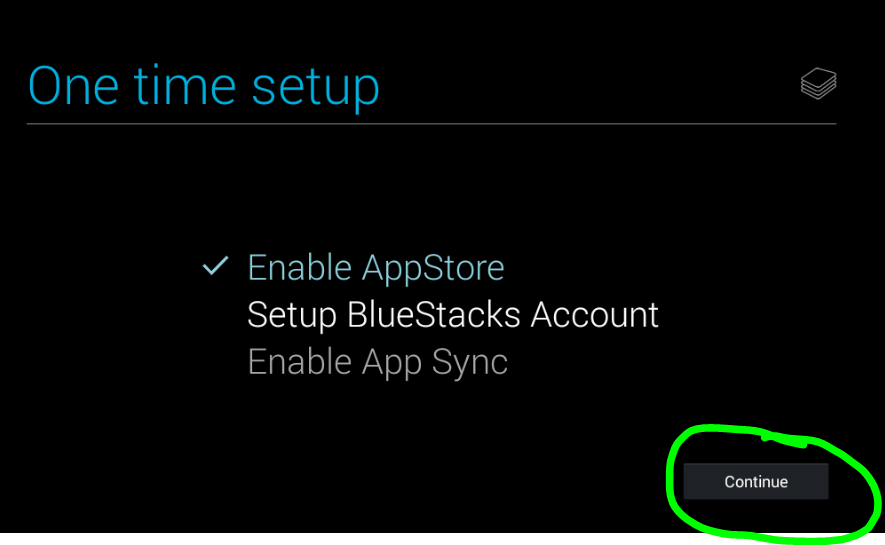Click the One time setup heading

click(x=203, y=86)
